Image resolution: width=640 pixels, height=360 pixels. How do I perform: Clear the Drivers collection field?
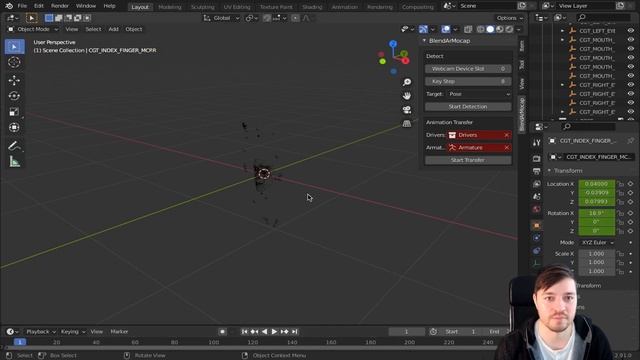[507, 135]
